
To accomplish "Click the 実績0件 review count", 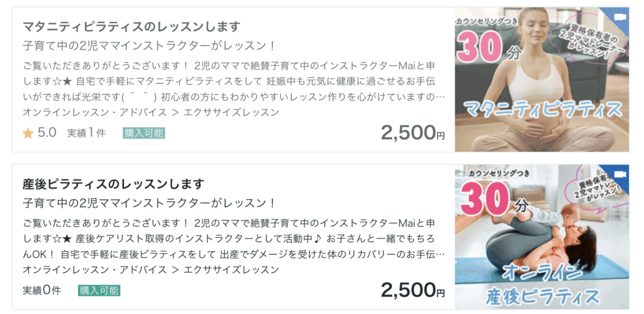I will (42, 291).
